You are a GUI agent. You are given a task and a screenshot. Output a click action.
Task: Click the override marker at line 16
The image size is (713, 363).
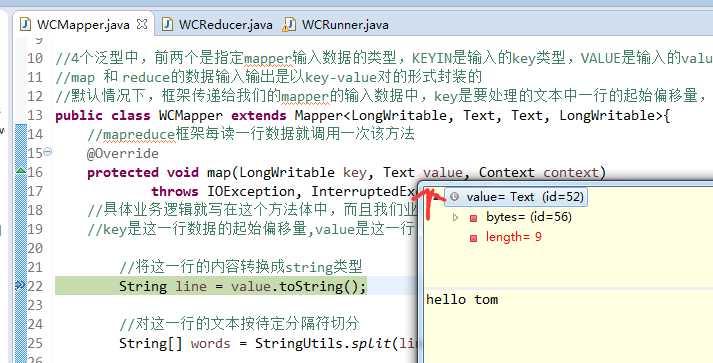(x=20, y=171)
